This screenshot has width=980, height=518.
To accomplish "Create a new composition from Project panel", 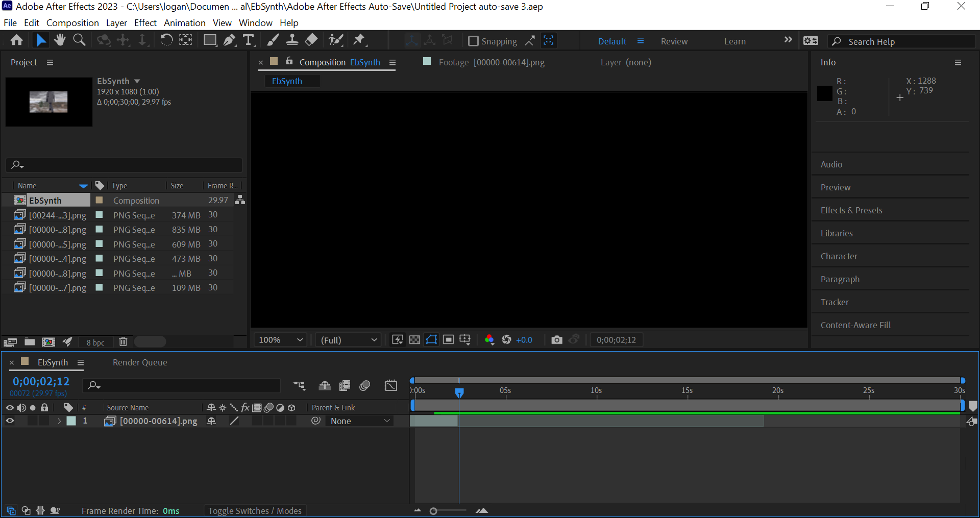I will click(x=48, y=342).
